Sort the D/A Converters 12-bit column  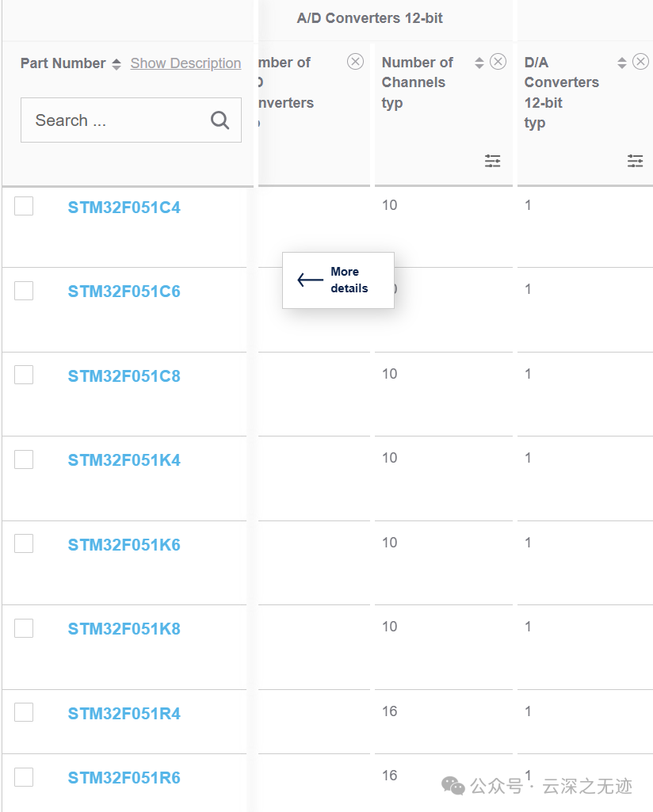622,63
